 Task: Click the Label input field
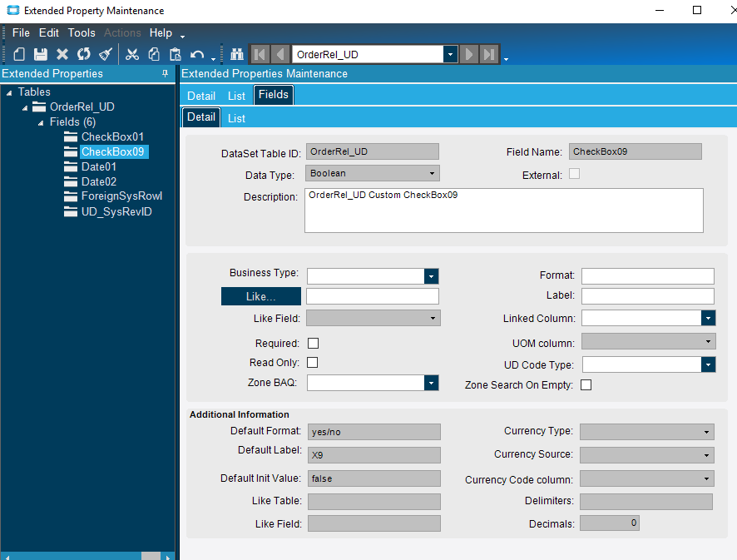[x=648, y=295]
